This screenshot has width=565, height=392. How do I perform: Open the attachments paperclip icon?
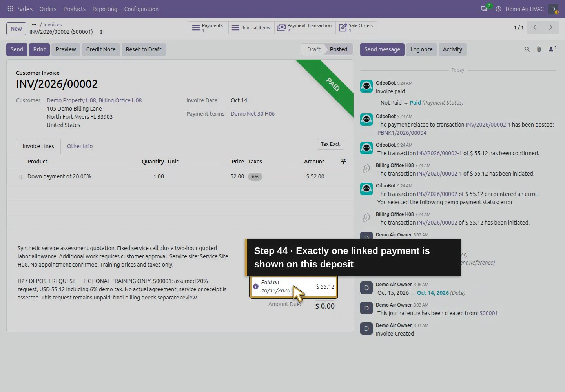coord(539,49)
